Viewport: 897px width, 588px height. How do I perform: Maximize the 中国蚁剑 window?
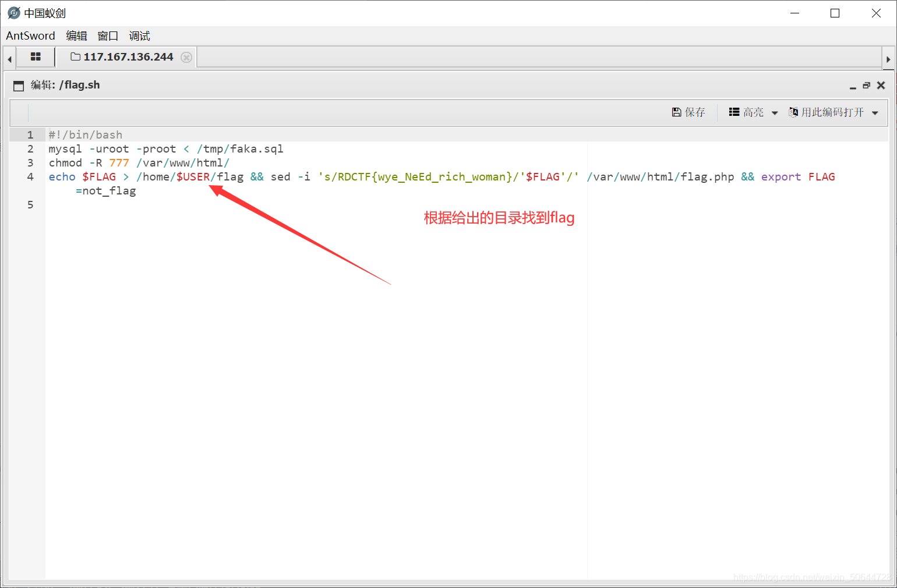[x=835, y=13]
